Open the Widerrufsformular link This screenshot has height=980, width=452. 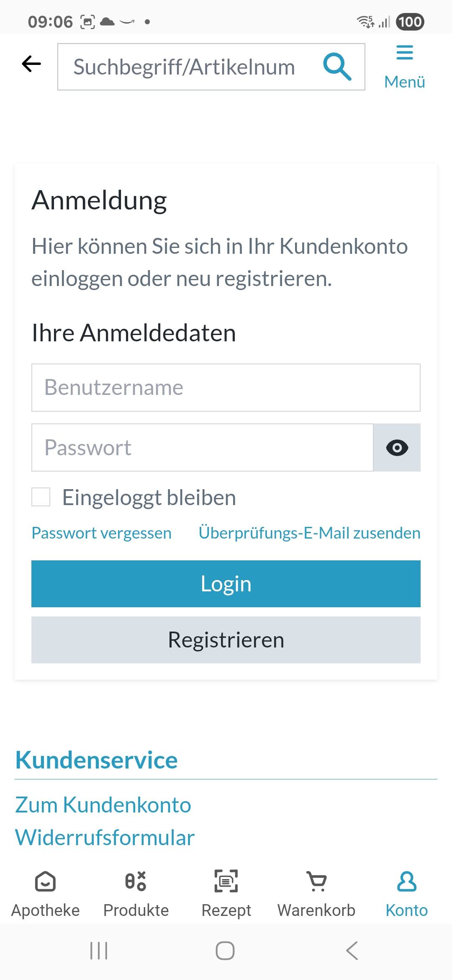pos(105,838)
